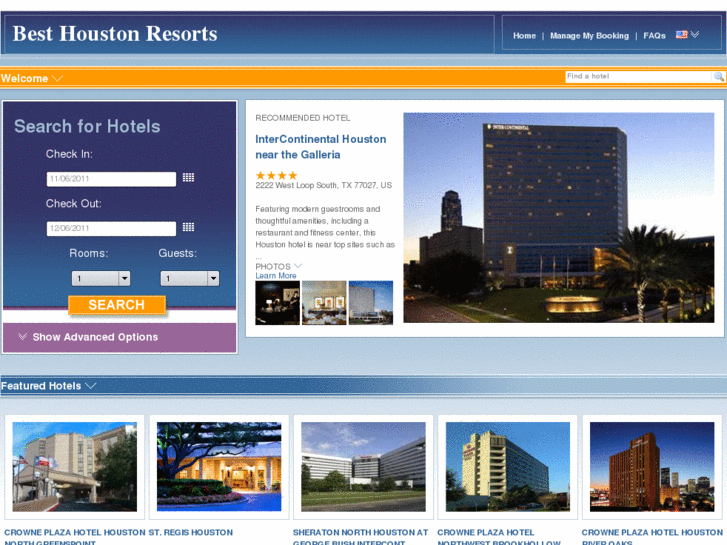Image resolution: width=727 pixels, height=545 pixels.
Task: Focus the Check Out date field
Action: point(111,229)
